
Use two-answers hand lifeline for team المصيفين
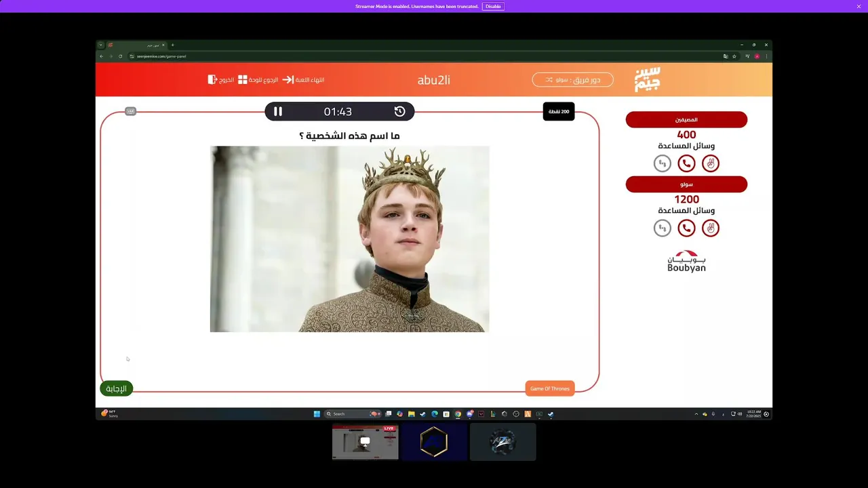(x=711, y=163)
